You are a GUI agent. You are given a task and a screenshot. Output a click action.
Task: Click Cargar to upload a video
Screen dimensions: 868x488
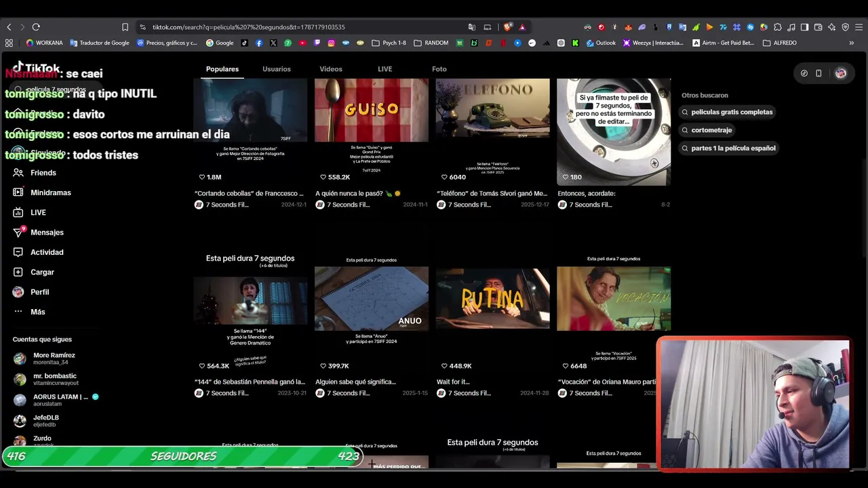click(x=34, y=272)
